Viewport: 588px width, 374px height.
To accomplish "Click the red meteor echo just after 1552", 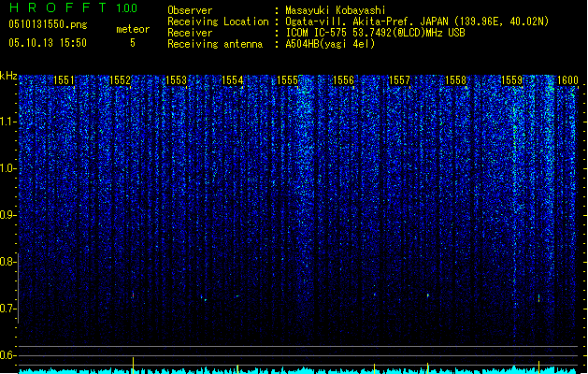I will click(133, 295).
